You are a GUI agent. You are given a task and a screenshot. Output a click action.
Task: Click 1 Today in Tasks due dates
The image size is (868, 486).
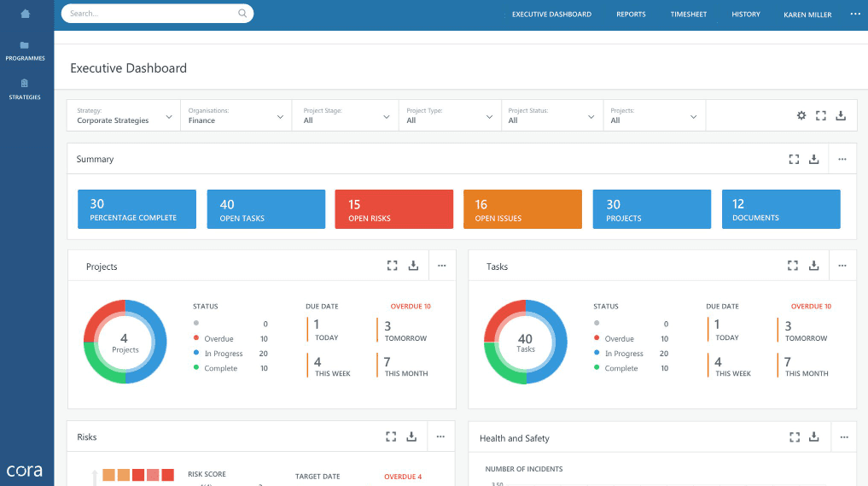tap(724, 329)
